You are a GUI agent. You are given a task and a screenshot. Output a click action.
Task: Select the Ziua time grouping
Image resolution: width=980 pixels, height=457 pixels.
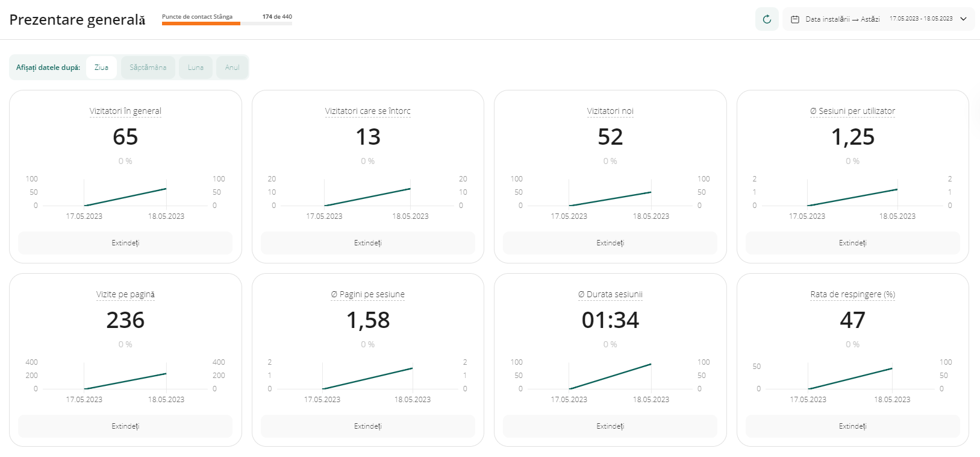point(101,68)
